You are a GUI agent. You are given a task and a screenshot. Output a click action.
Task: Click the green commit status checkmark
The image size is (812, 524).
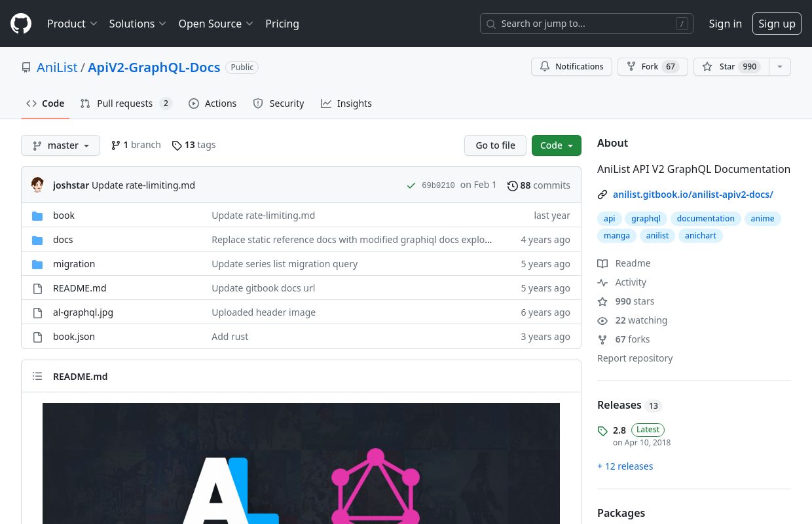[x=411, y=186]
